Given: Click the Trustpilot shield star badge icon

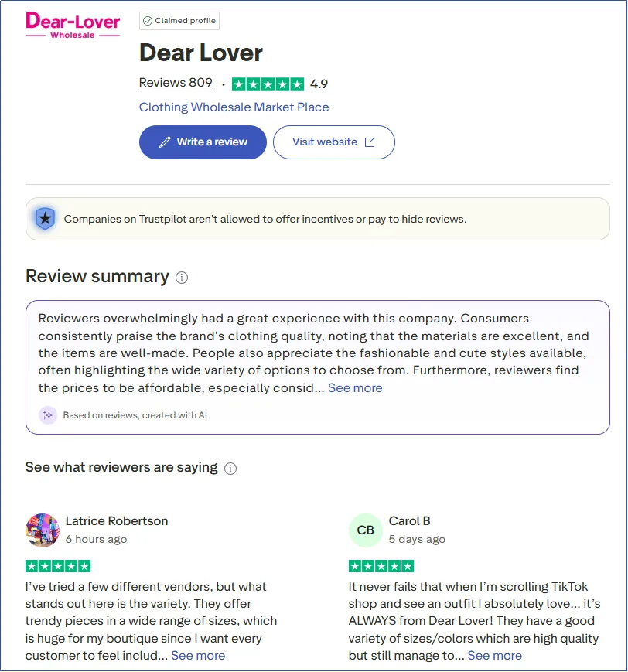Looking at the screenshot, I should coord(45,219).
